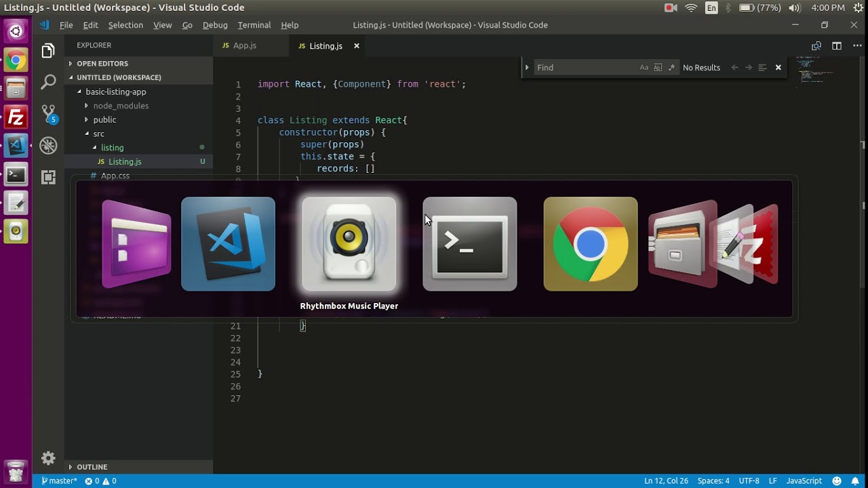The width and height of the screenshot is (868, 488).
Task: Close the Listing.js tab
Action: click(356, 46)
